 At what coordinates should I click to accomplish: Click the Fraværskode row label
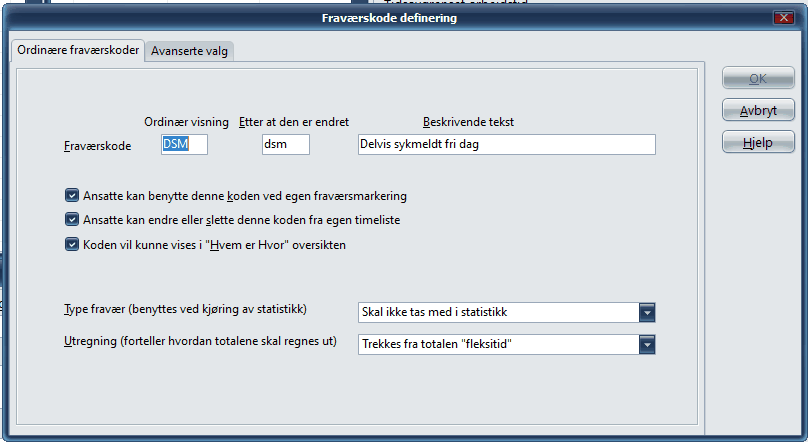(97, 146)
